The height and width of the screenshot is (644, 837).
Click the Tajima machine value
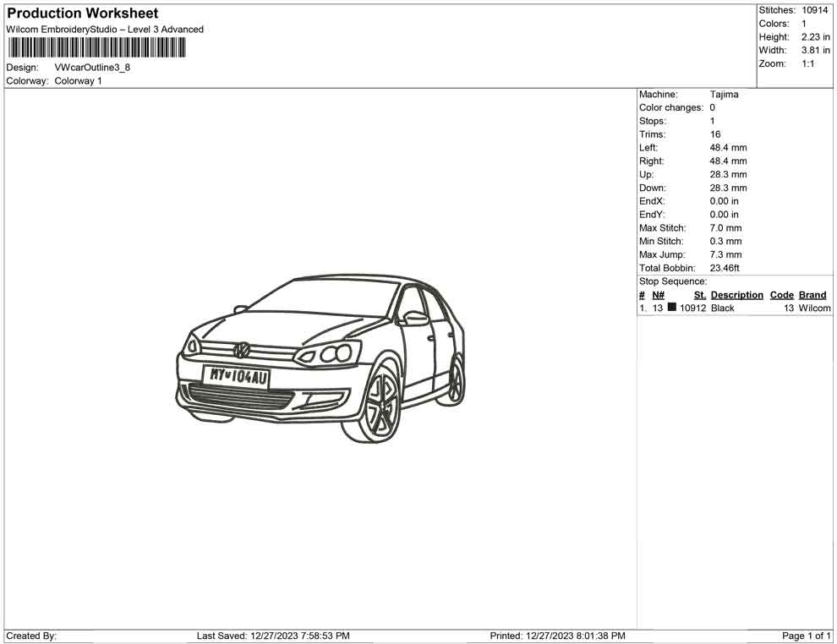[x=724, y=95]
